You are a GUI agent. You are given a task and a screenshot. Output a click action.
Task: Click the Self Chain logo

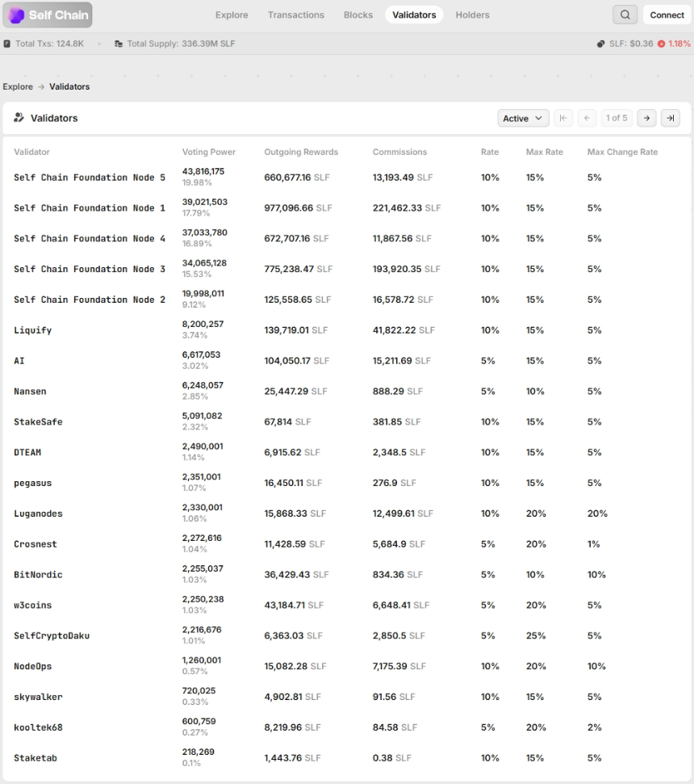point(48,15)
